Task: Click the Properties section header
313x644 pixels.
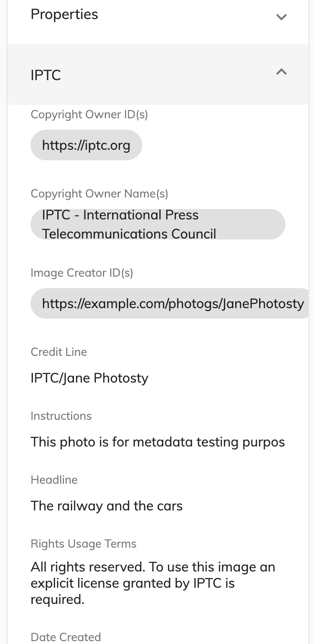Action: pos(64,14)
